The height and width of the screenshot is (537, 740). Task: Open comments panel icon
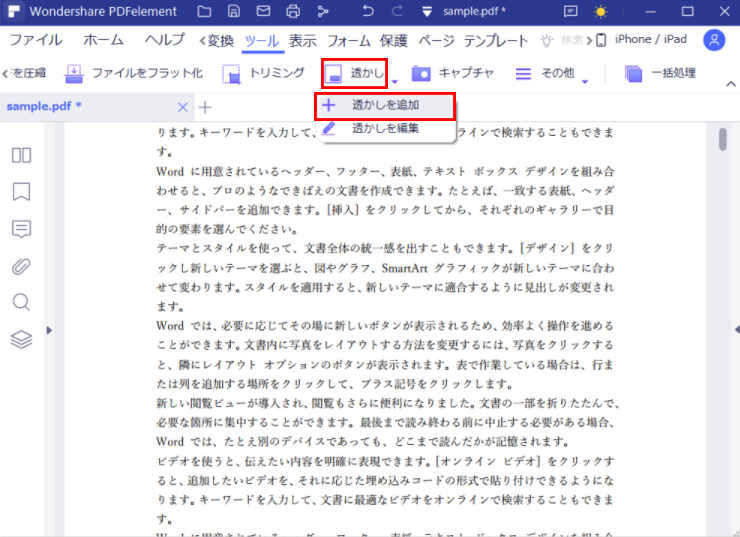[21, 229]
